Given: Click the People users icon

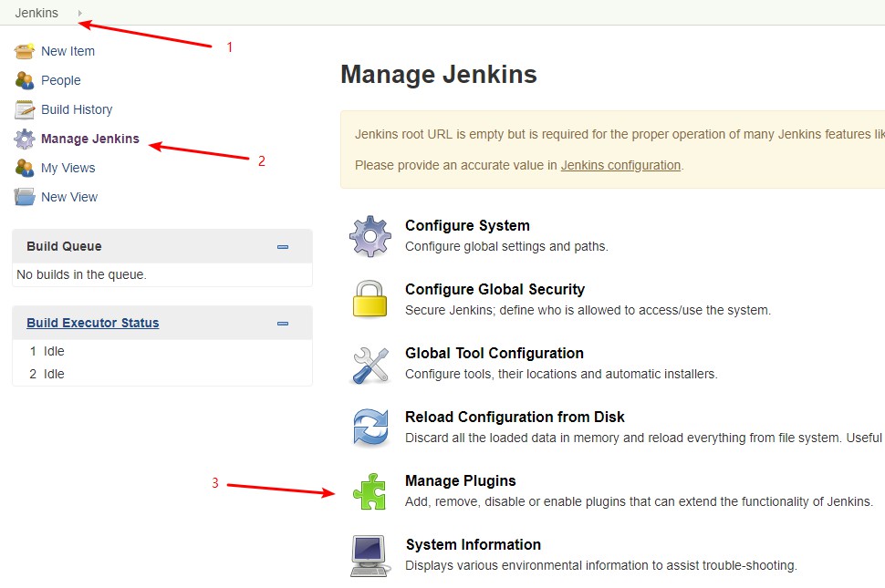Looking at the screenshot, I should coord(25,80).
